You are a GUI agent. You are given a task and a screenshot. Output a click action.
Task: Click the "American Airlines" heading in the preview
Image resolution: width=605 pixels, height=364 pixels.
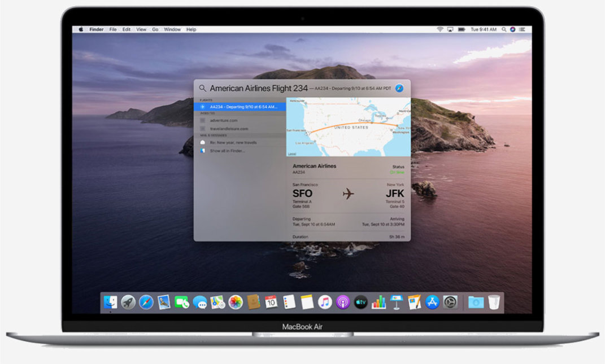pyautogui.click(x=314, y=166)
